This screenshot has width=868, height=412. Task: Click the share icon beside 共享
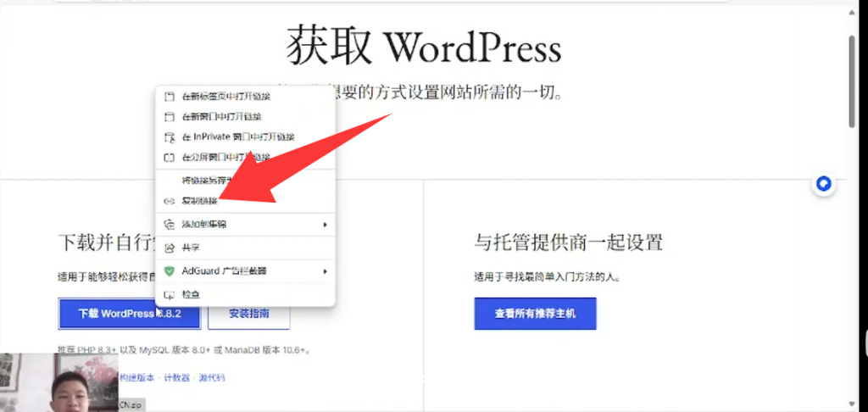pyautogui.click(x=170, y=248)
